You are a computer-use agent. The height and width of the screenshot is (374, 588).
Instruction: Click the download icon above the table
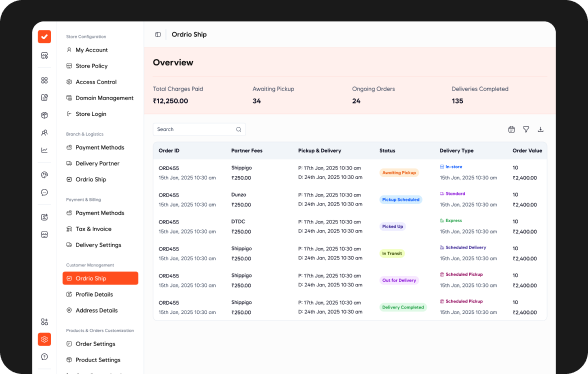[540, 129]
